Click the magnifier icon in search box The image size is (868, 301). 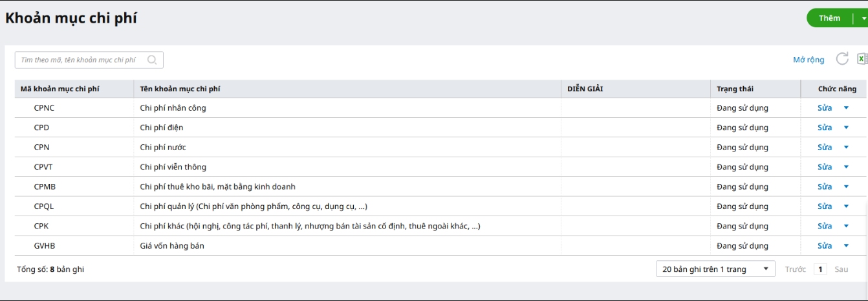[152, 60]
